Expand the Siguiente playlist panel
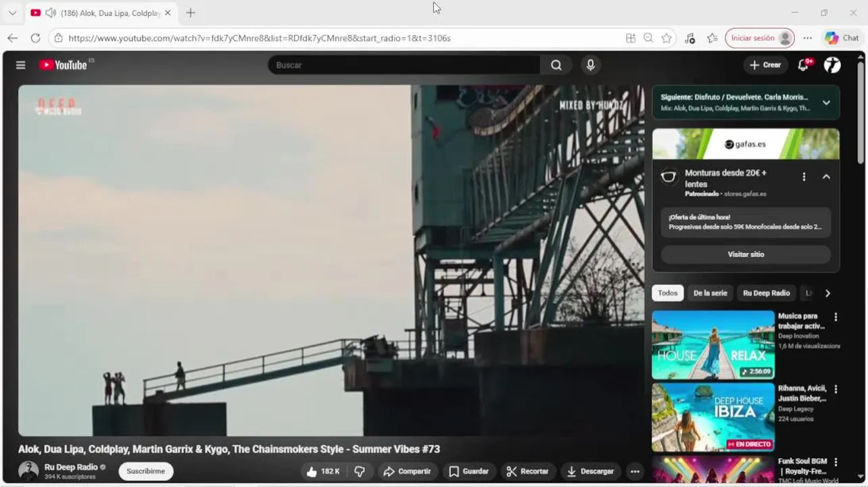The image size is (868, 487). (826, 103)
